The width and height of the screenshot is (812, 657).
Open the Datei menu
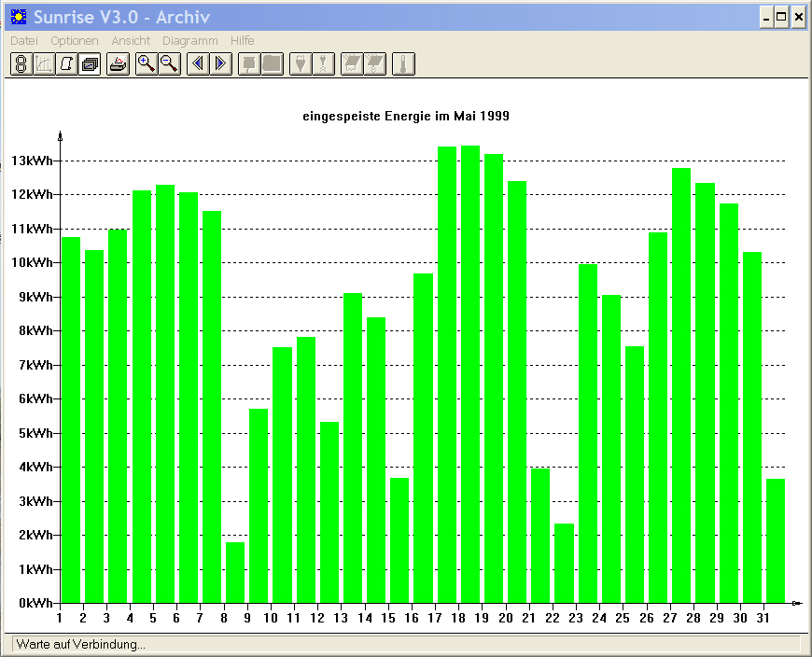coord(24,40)
